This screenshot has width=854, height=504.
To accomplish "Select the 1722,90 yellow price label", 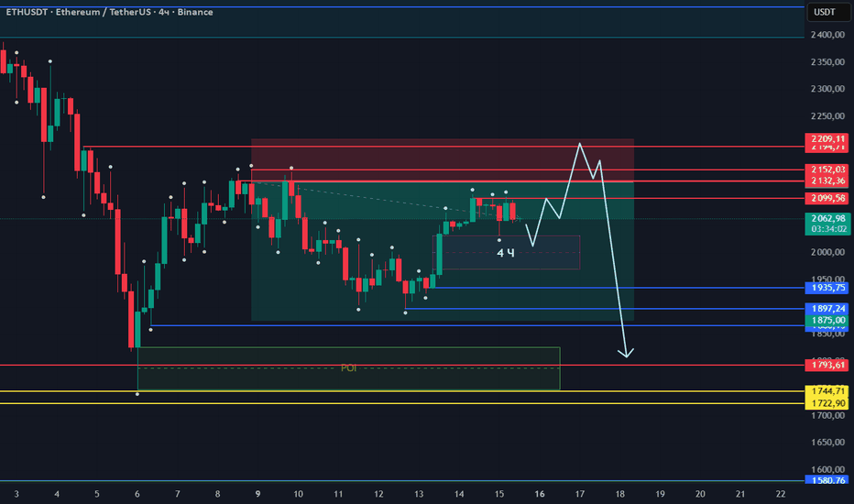I will point(827,403).
